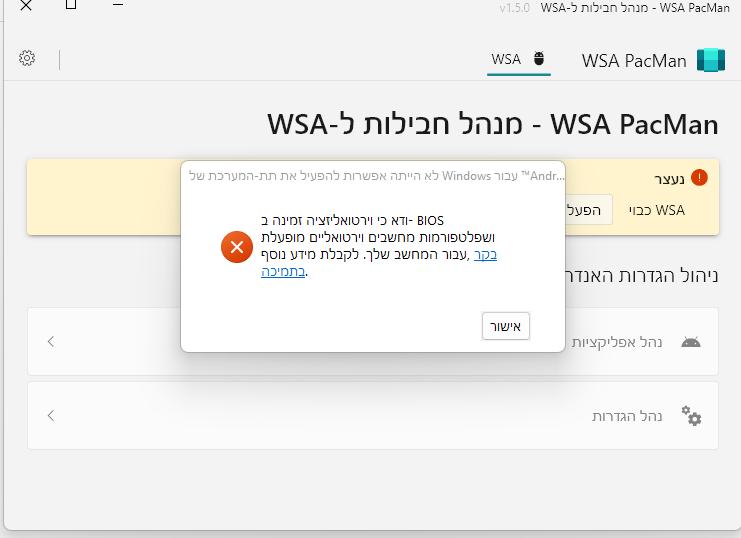Click the double gears icon beside נהל הגדרות
This screenshot has width=741, height=538.
[691, 416]
